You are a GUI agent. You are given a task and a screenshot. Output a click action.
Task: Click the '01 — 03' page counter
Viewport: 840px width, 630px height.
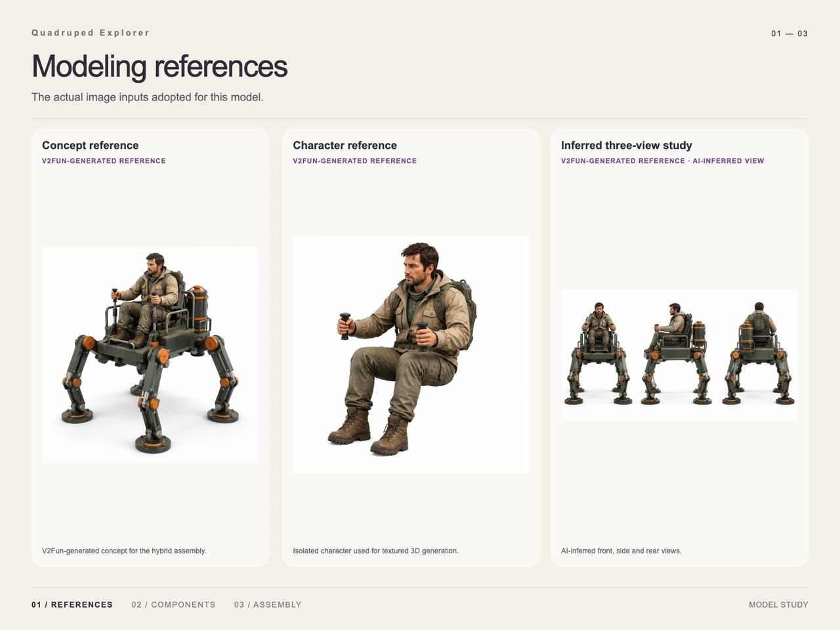(789, 33)
